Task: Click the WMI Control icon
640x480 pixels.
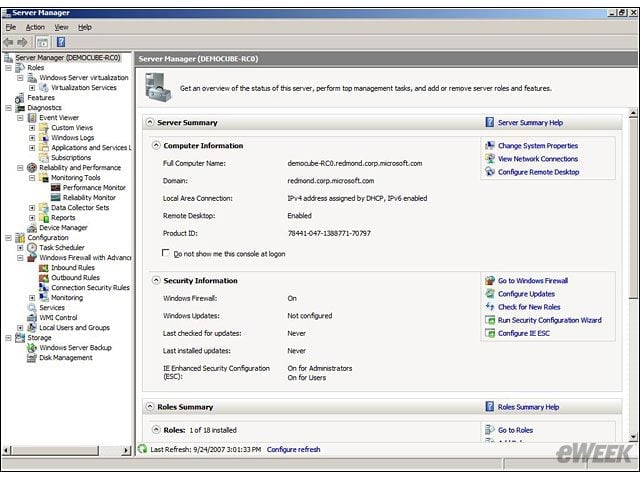Action: [32, 318]
